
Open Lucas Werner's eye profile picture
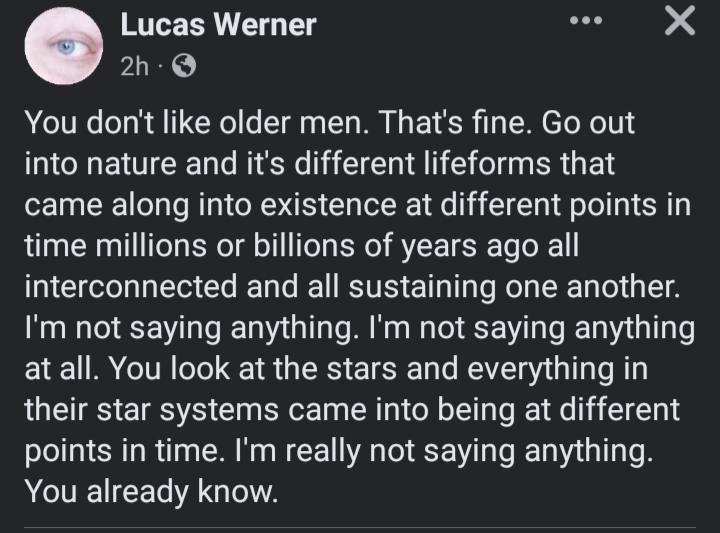pyautogui.click(x=64, y=46)
